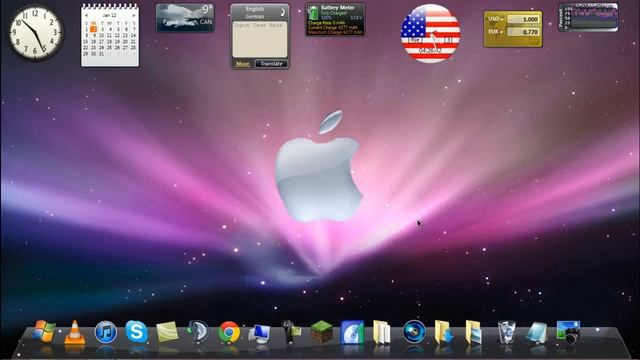
Task: Open the weather gadget showing 9°
Action: click(185, 18)
